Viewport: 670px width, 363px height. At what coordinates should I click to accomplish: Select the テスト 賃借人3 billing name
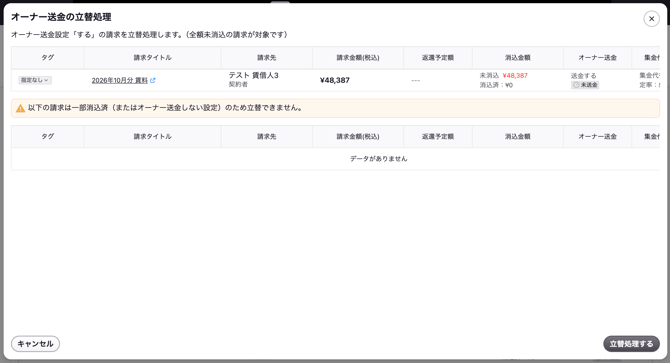(x=253, y=76)
